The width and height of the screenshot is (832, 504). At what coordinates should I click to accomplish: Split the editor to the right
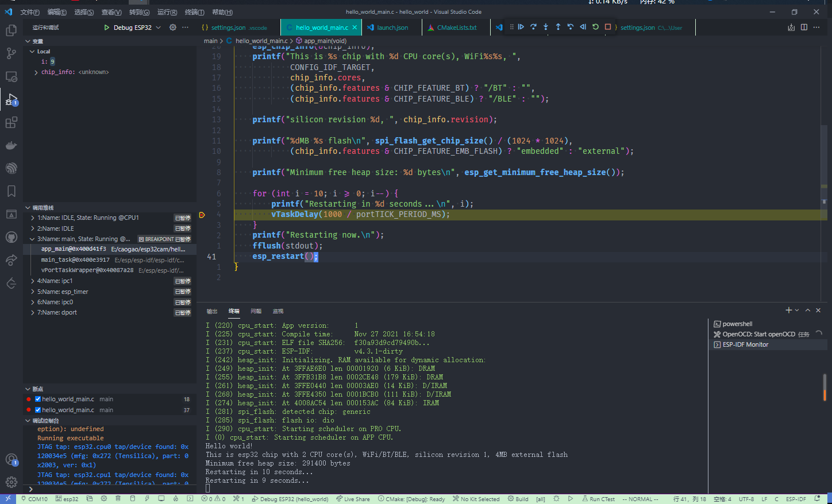pyautogui.click(x=804, y=28)
